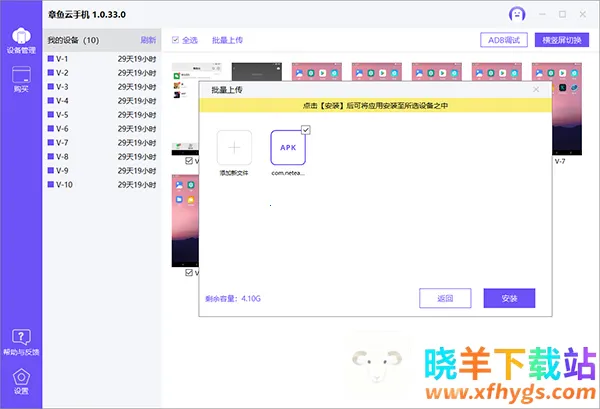Toggle checkbox under first device thumbnail
The height and width of the screenshot is (409, 600).
pyautogui.click(x=189, y=161)
